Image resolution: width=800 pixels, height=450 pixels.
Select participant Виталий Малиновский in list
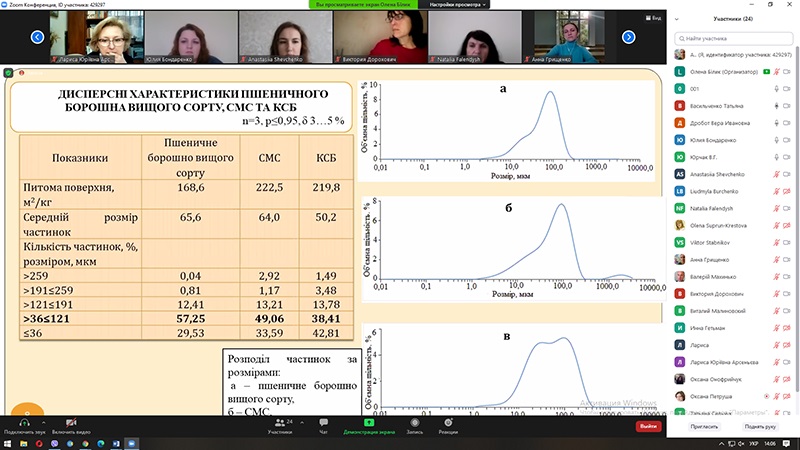click(x=734, y=311)
